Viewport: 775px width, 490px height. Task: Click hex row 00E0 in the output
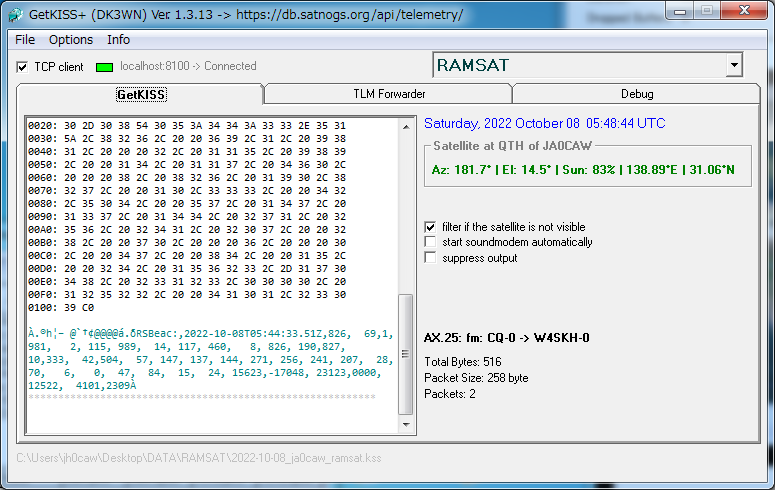click(187, 282)
